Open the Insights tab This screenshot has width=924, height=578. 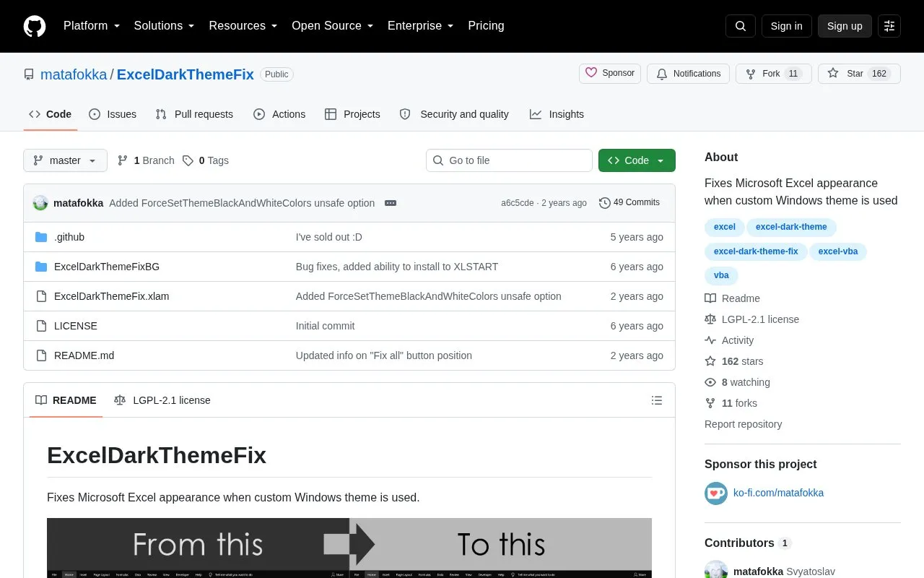(x=557, y=114)
